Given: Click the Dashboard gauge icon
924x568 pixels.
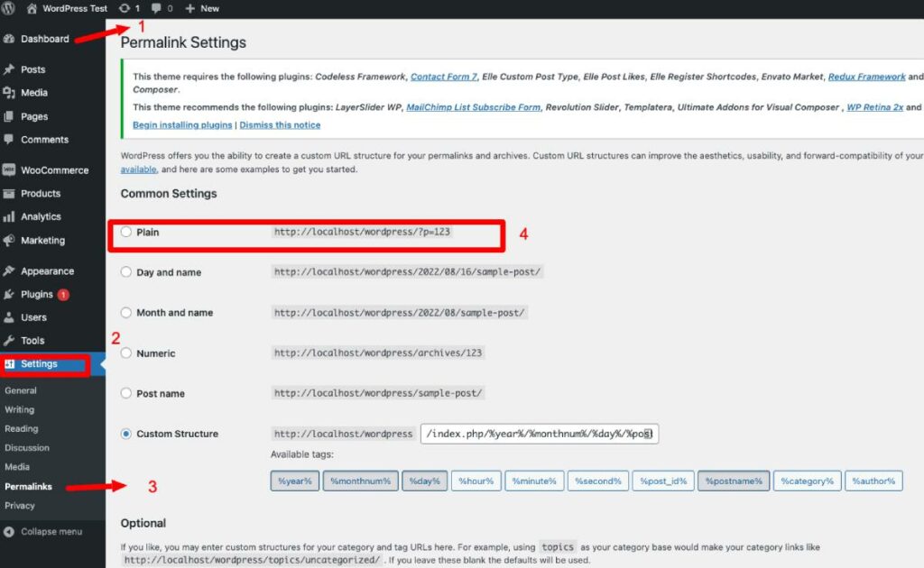Looking at the screenshot, I should click(x=9, y=39).
